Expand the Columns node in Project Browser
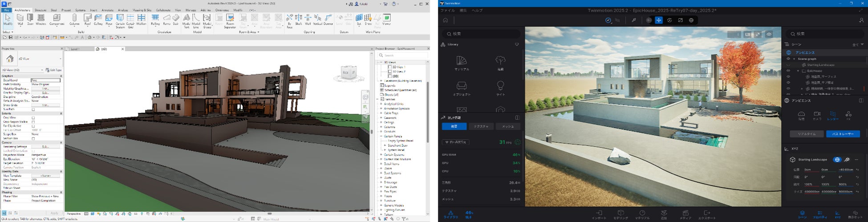 click(x=381, y=127)
